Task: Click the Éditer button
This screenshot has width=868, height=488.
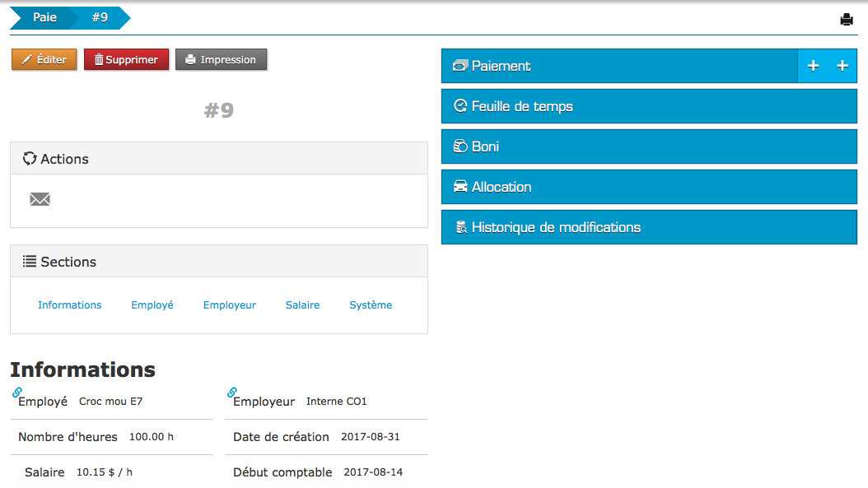Action: coord(44,60)
